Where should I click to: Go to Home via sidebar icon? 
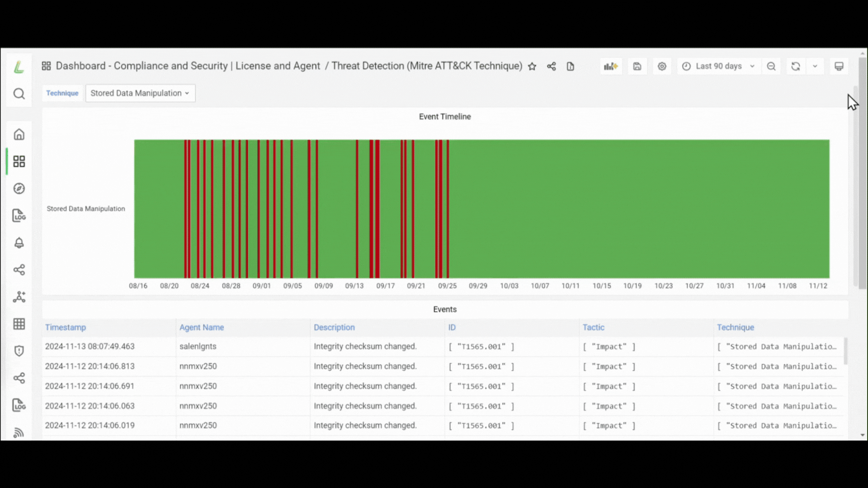coord(19,134)
